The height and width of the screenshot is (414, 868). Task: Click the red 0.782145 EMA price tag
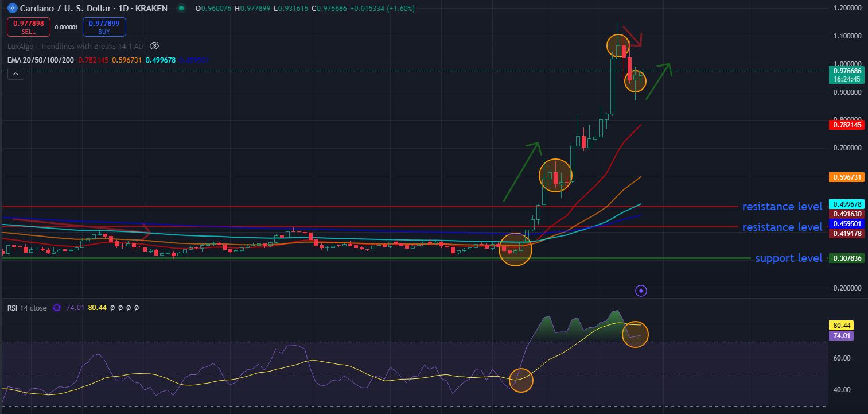(846, 125)
